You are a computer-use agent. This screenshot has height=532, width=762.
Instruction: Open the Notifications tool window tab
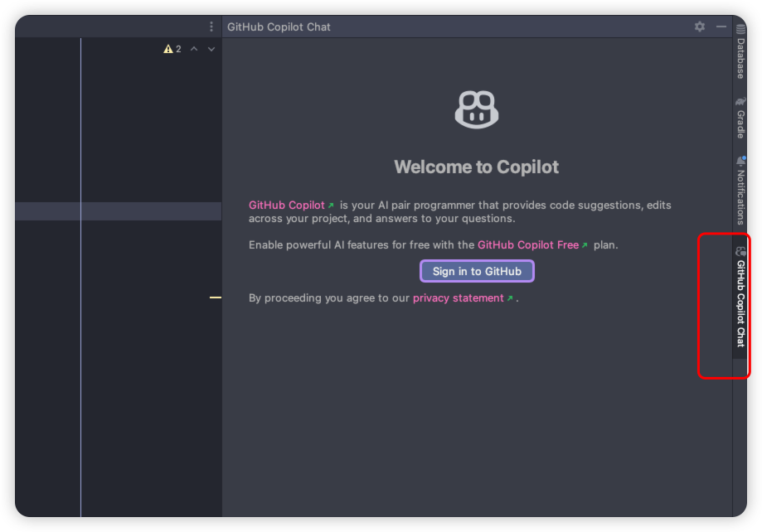tap(740, 191)
